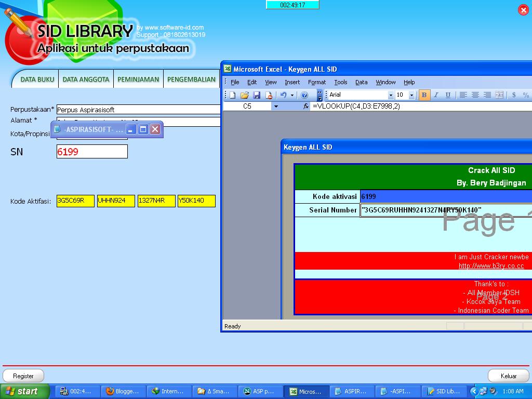Viewport: 532px width, 399px height.
Task: Switch to 002:4... timer taskbar item
Action: [x=78, y=391]
